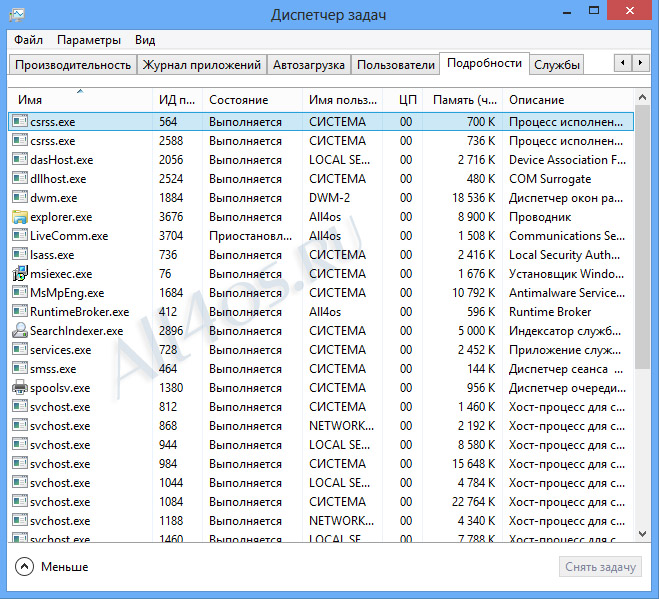Click the Снять задачу button
The width and height of the screenshot is (659, 599).
600,567
